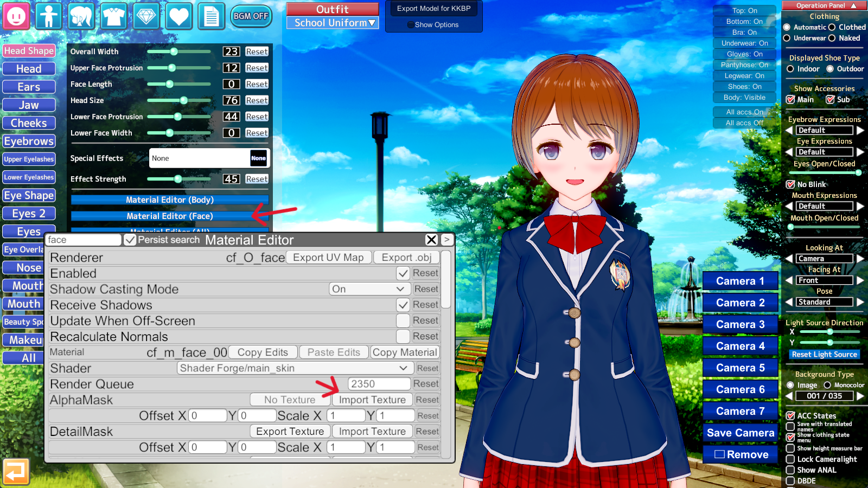The image size is (868, 488).
Task: Click the orange exit arrow icon
Action: point(16,472)
